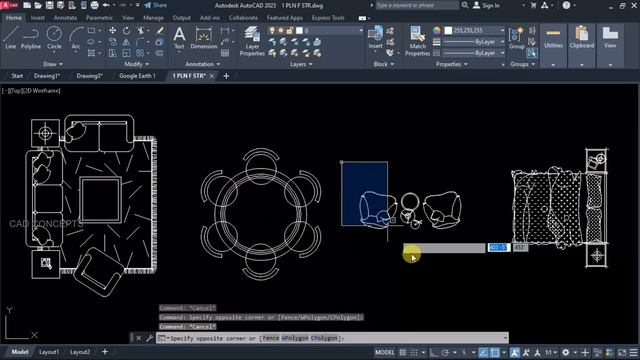640x360 pixels.
Task: Activate the Copy tool
Action: pos(113,42)
